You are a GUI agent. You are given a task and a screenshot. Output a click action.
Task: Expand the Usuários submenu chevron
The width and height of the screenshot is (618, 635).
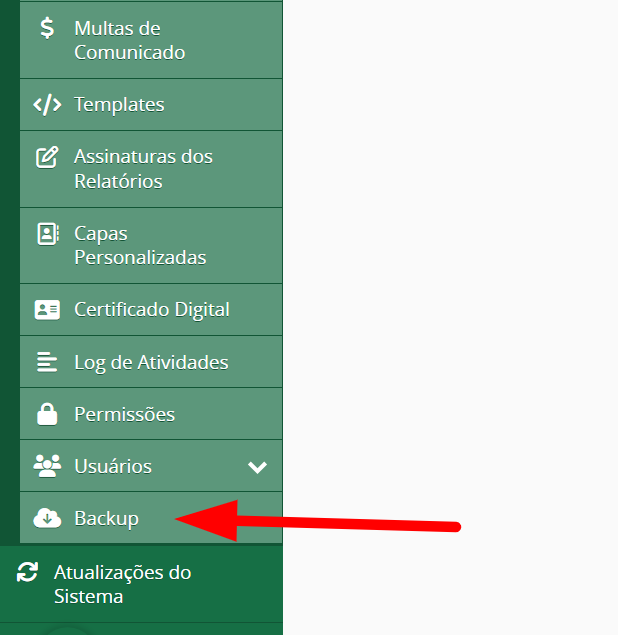pos(257,467)
